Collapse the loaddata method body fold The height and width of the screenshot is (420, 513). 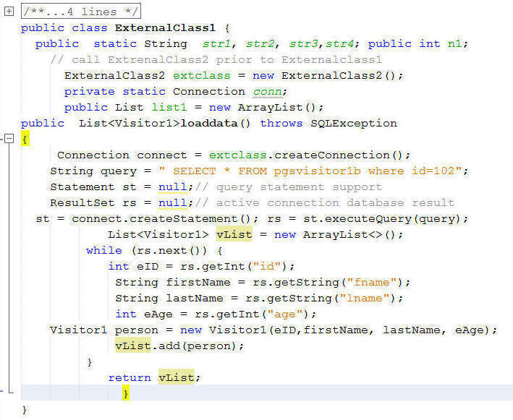click(9, 139)
